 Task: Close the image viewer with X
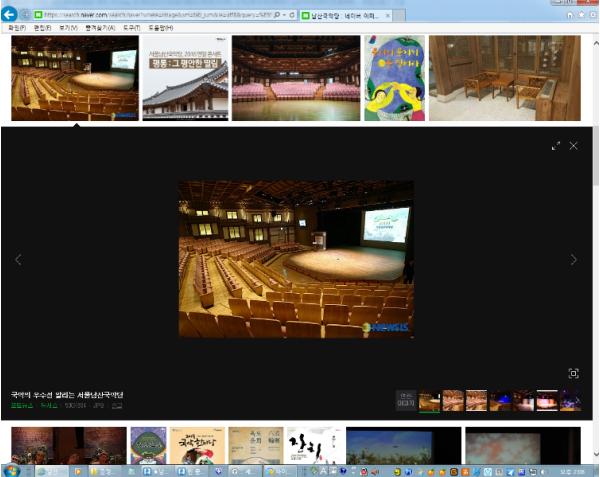(x=573, y=146)
